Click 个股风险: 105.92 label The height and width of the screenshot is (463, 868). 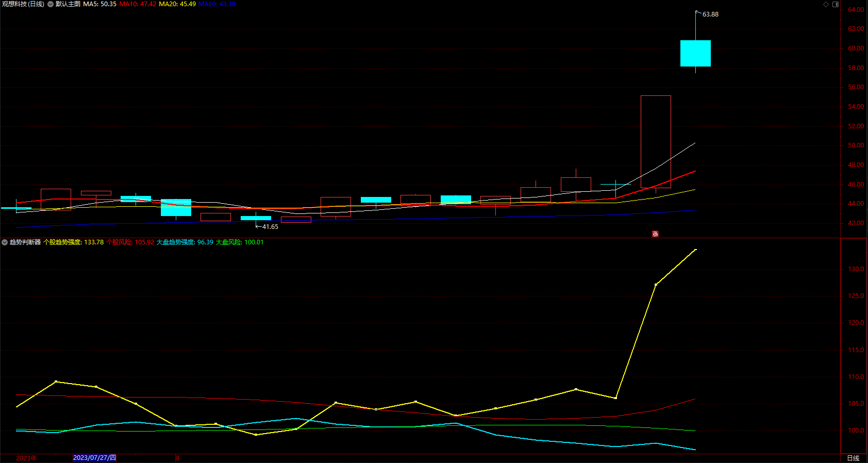click(130, 242)
